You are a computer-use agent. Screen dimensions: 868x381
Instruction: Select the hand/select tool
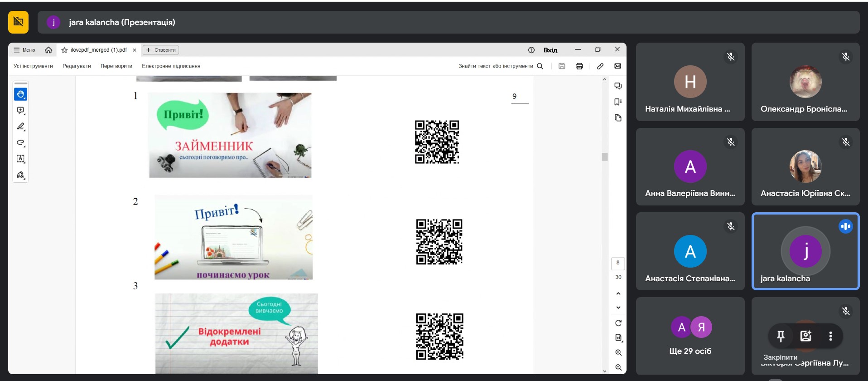(20, 94)
